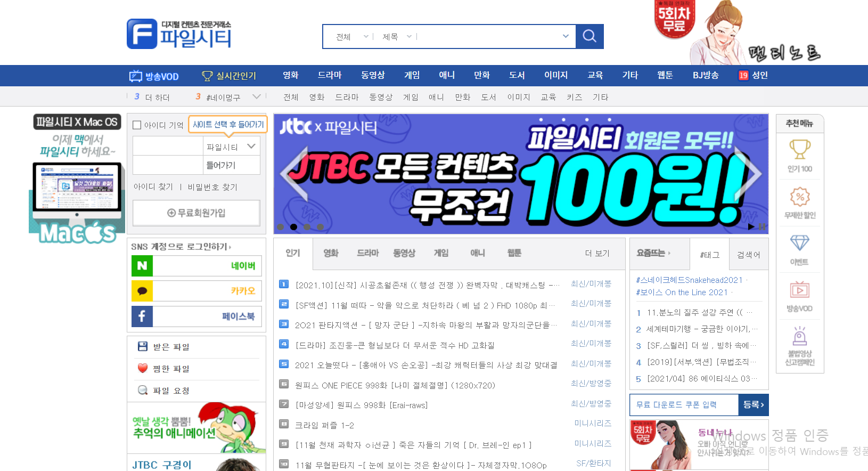Click 더 보기 in content list
868x471 pixels.
point(597,253)
